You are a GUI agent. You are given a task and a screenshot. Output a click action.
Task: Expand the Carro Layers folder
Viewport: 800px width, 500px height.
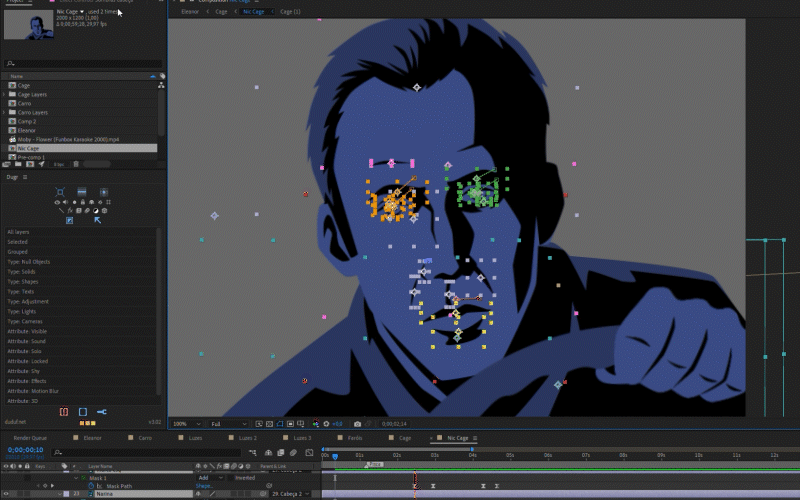[4, 112]
